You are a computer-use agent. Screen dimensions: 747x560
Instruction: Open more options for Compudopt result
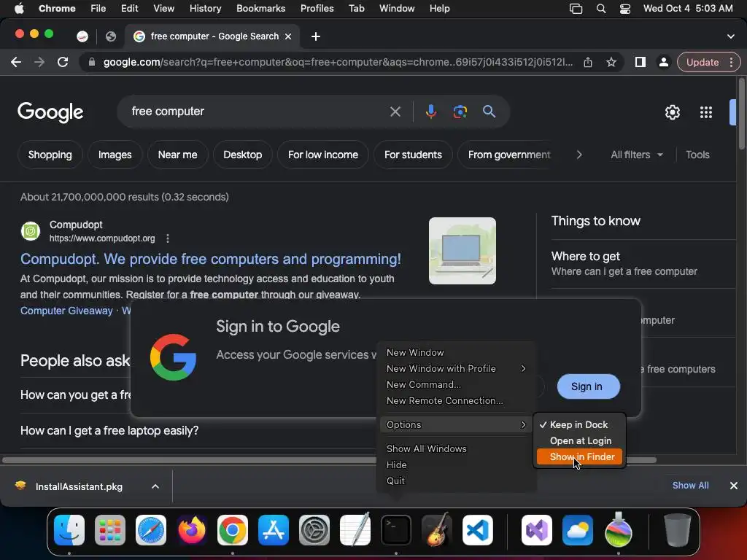coord(167,238)
